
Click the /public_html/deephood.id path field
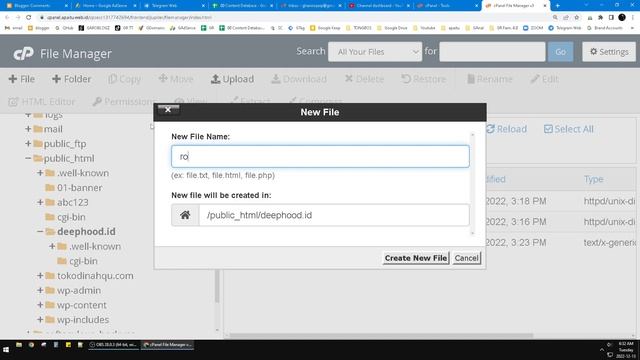(334, 215)
